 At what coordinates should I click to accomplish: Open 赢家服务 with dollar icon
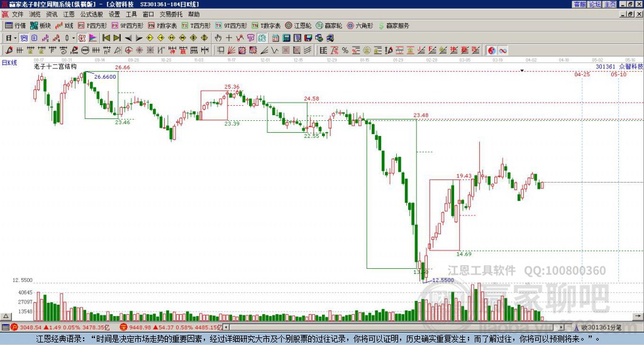394,25
